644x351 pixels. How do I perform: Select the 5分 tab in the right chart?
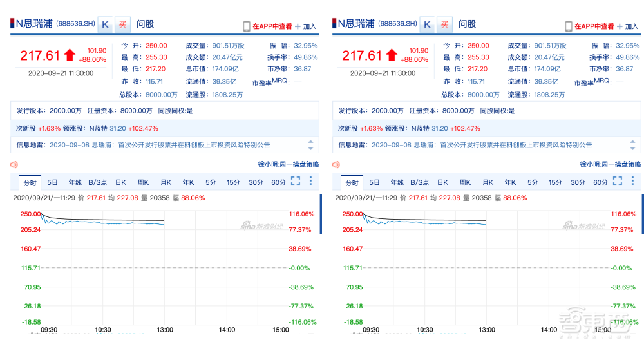click(533, 183)
